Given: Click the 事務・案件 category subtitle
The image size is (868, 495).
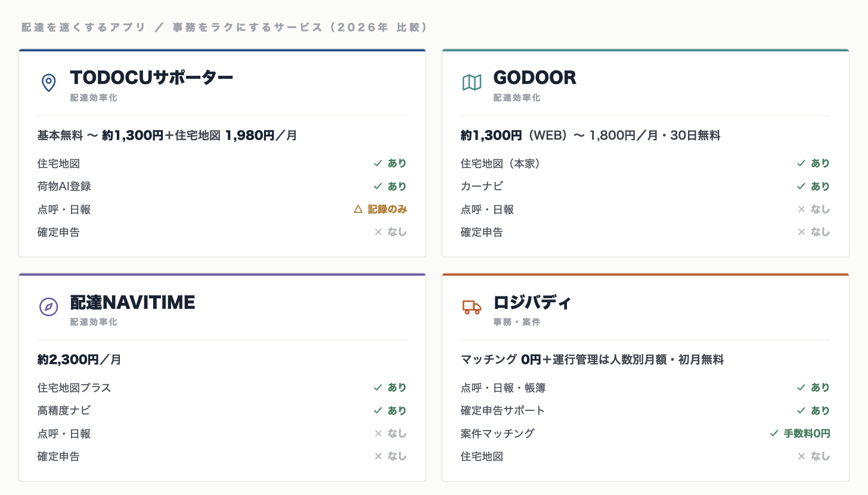Looking at the screenshot, I should [x=517, y=322].
